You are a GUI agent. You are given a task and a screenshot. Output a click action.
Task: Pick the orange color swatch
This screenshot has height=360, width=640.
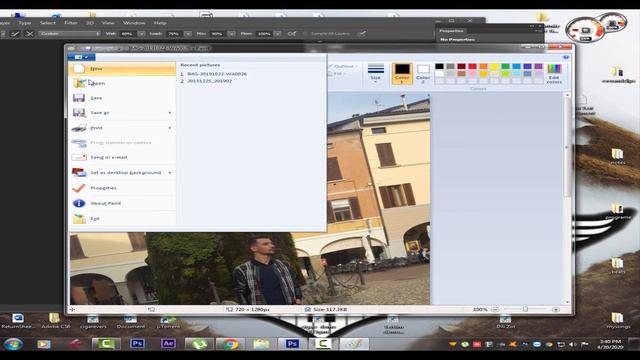click(483, 66)
